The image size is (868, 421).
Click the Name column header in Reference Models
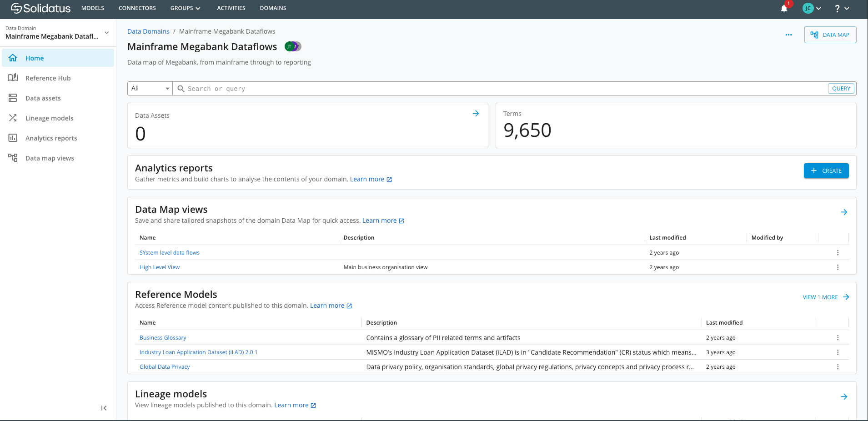pos(147,323)
